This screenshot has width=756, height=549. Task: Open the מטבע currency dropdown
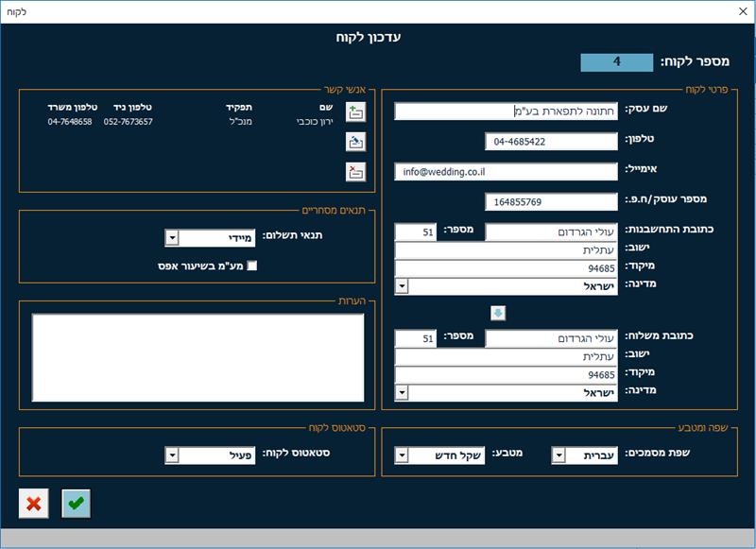click(x=402, y=455)
